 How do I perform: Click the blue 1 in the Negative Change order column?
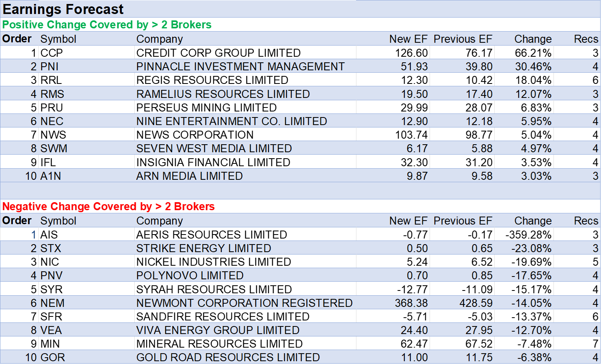coord(34,235)
